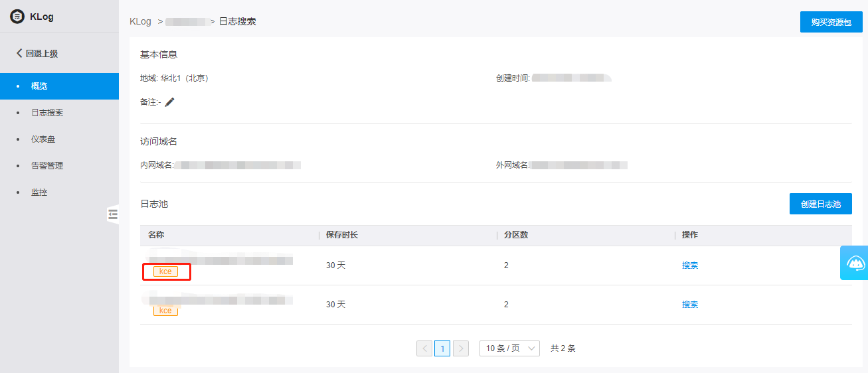The width and height of the screenshot is (868, 373).
Task: Click the KLog breadcrumb link
Action: coord(140,21)
